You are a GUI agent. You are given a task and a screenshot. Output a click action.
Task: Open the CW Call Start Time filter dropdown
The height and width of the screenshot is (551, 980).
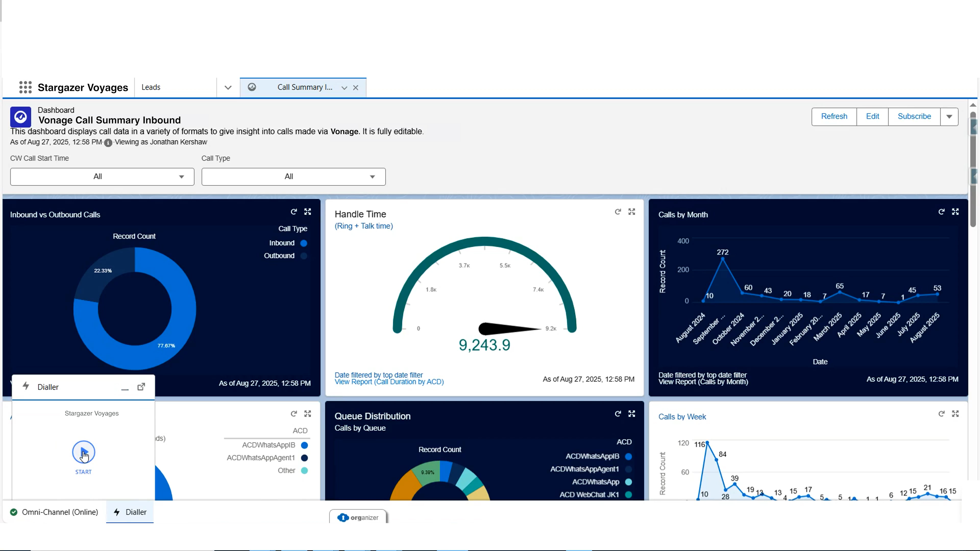tap(102, 177)
